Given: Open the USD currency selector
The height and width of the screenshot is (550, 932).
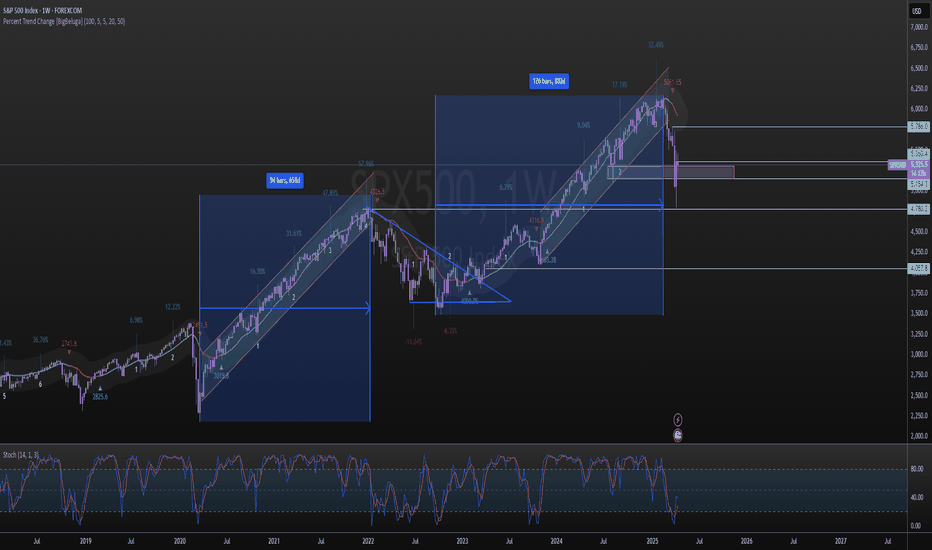Looking at the screenshot, I should click(x=917, y=11).
